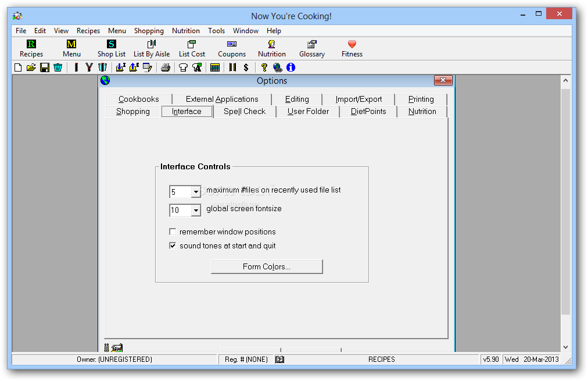
Task: Click the globe with link web icon
Action: tap(278, 67)
